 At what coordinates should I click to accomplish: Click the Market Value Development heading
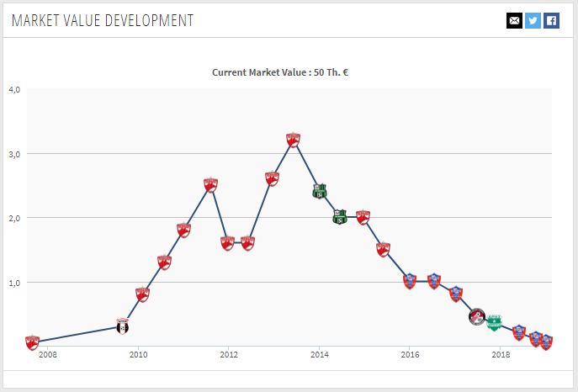[103, 20]
